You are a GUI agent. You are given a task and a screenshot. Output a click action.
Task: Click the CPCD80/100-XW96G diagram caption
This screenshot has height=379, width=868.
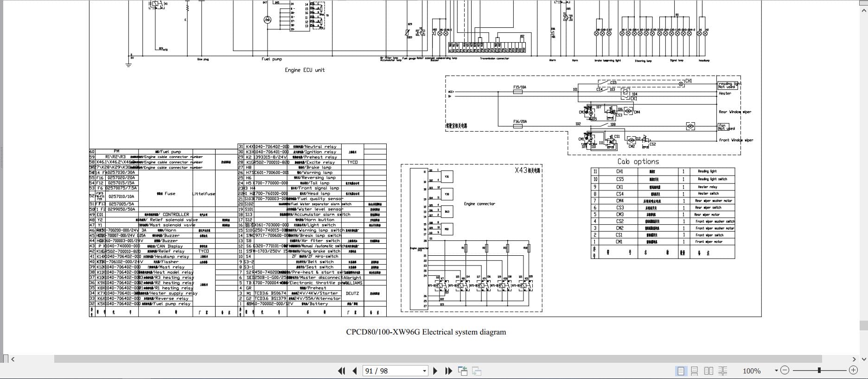(426, 332)
